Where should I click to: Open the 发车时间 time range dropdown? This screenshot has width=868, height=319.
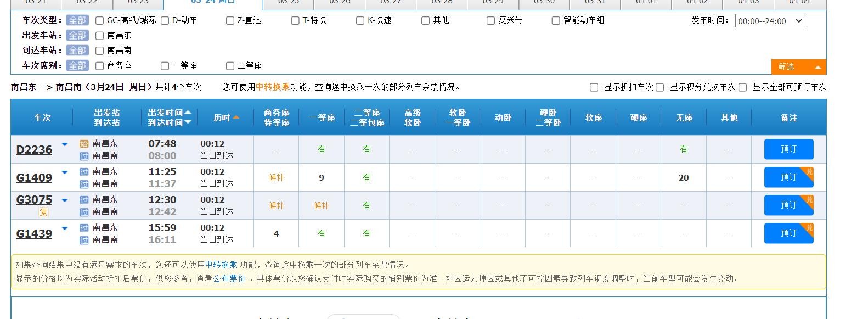click(x=770, y=21)
